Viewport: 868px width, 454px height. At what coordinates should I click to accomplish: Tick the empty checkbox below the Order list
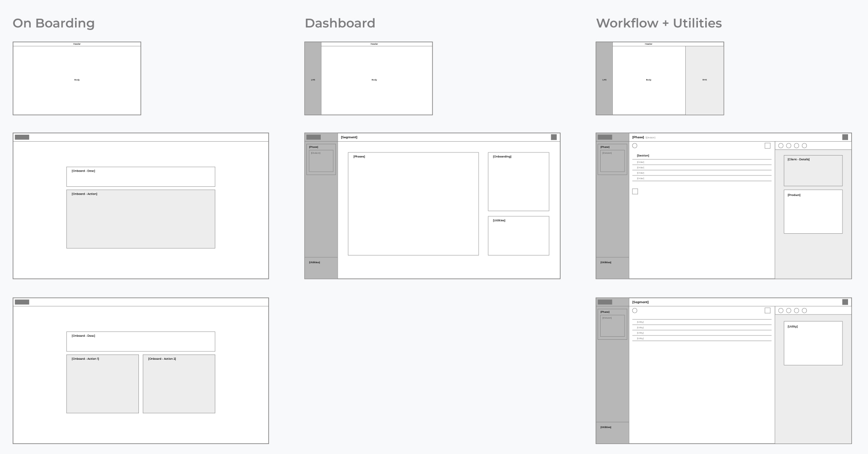[635, 192]
